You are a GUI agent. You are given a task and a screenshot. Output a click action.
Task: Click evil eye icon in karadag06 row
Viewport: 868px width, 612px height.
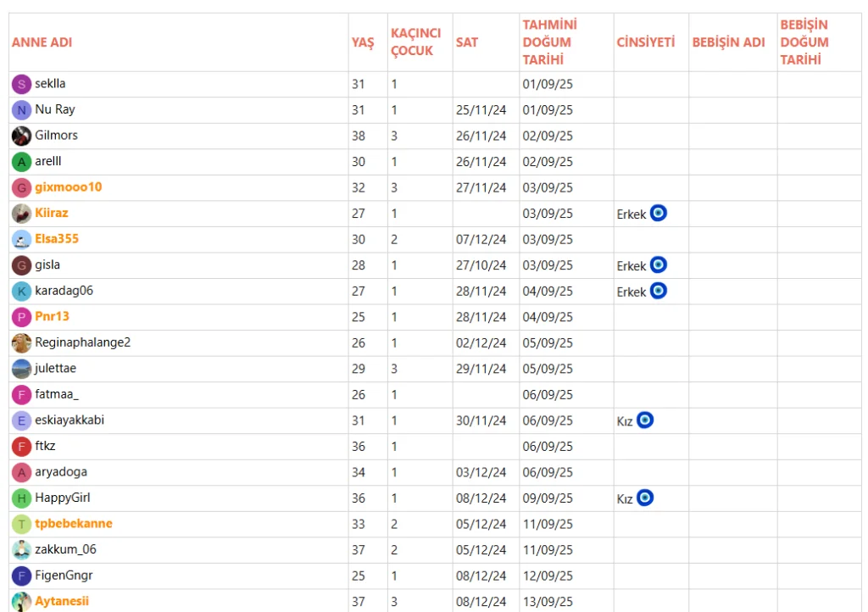658,291
